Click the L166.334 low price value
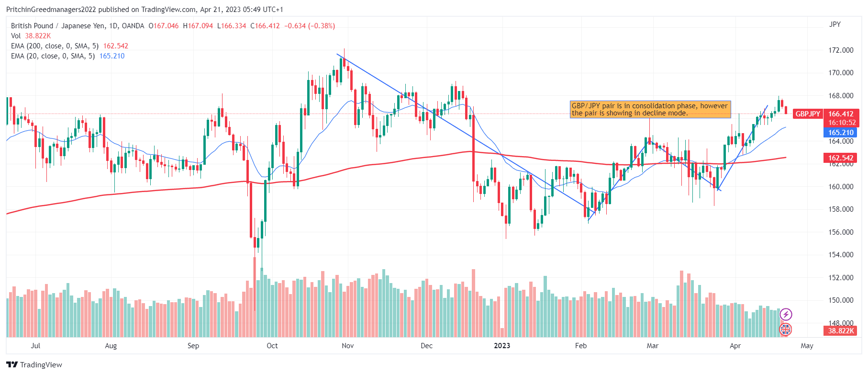This screenshot has width=868, height=375. tap(232, 26)
